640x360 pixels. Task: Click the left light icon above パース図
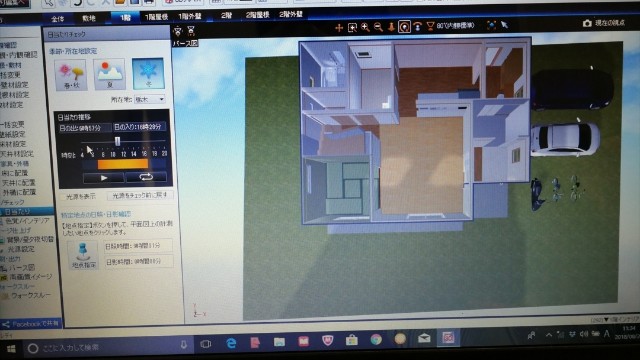click(178, 31)
